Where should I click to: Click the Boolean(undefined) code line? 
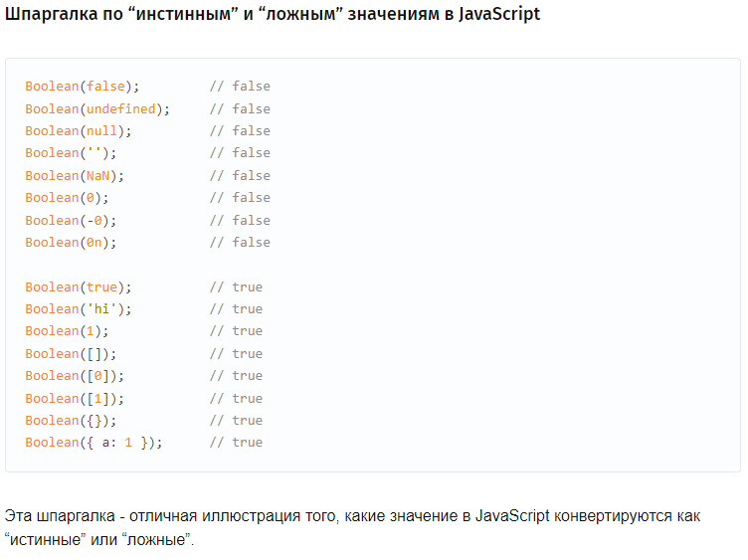[147, 108]
